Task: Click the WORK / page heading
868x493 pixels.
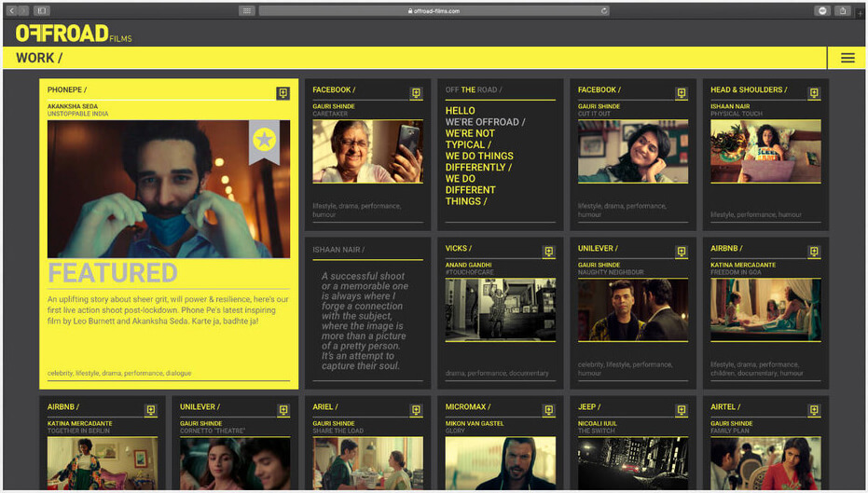Action: [x=39, y=58]
